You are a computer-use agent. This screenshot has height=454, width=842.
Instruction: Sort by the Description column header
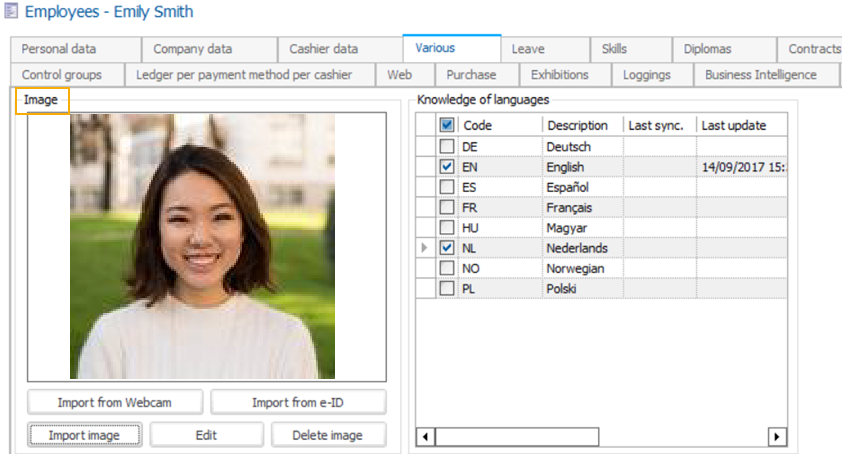(577, 126)
